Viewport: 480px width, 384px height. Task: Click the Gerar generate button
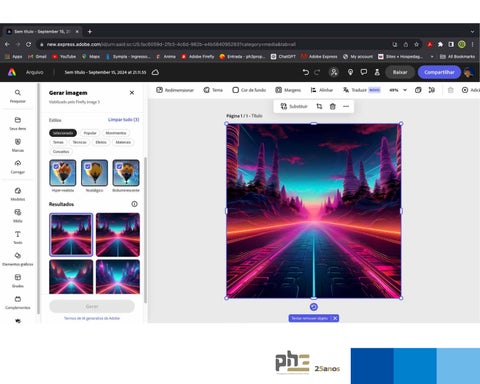pos(92,306)
